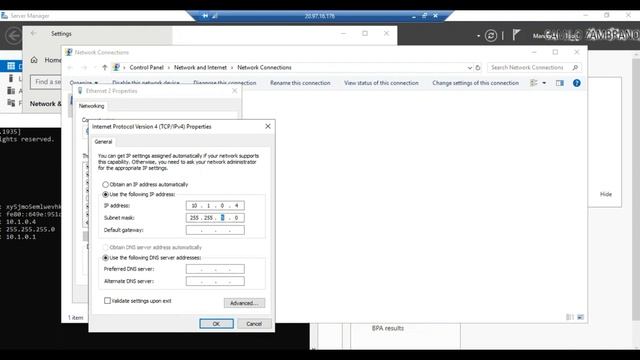The image size is (640, 360).
Task: Restore down the remote desktop session
Action: click(x=424, y=16)
